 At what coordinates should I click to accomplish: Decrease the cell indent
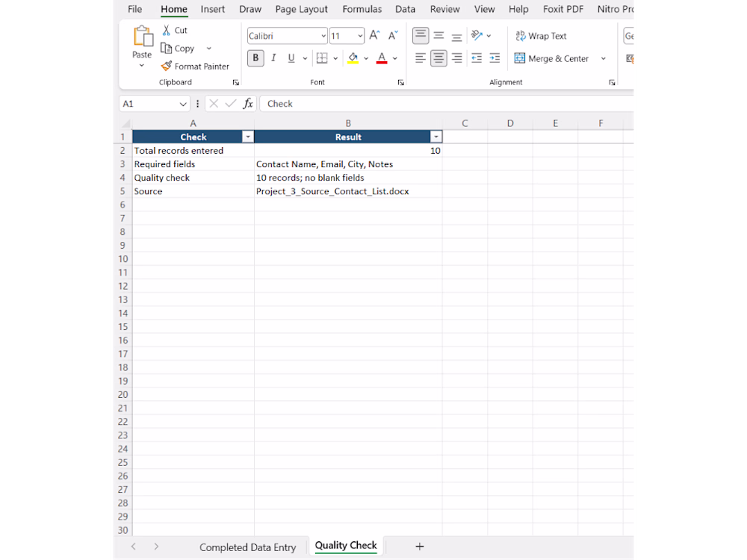click(477, 58)
